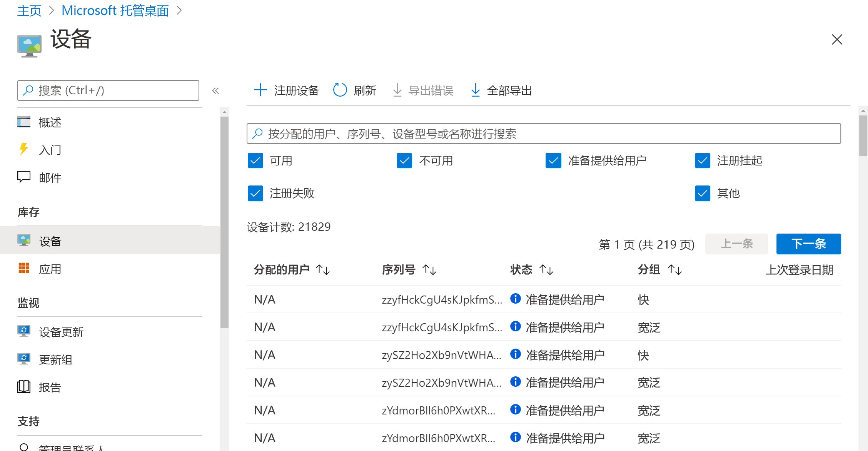Uncheck the 注册失败 filter checkbox

255,193
